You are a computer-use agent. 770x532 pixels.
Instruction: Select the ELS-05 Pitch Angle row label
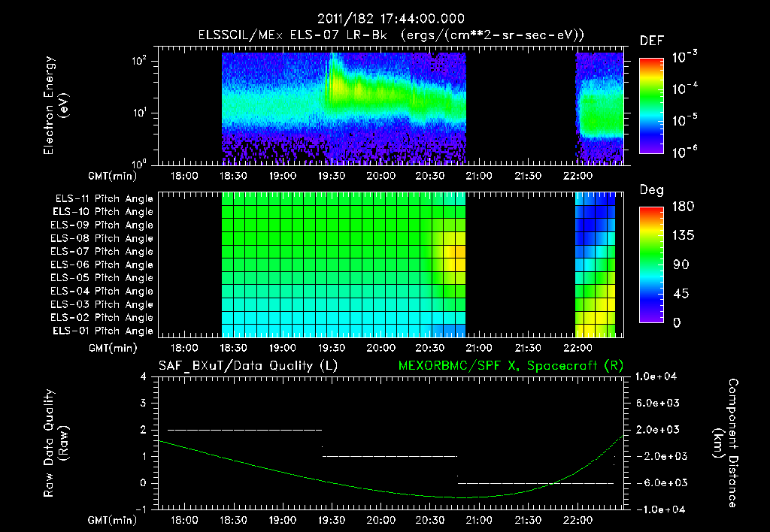[102, 278]
